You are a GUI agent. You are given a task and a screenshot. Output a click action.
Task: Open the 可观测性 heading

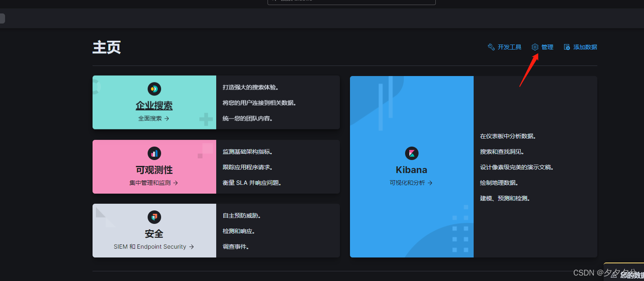(x=154, y=170)
